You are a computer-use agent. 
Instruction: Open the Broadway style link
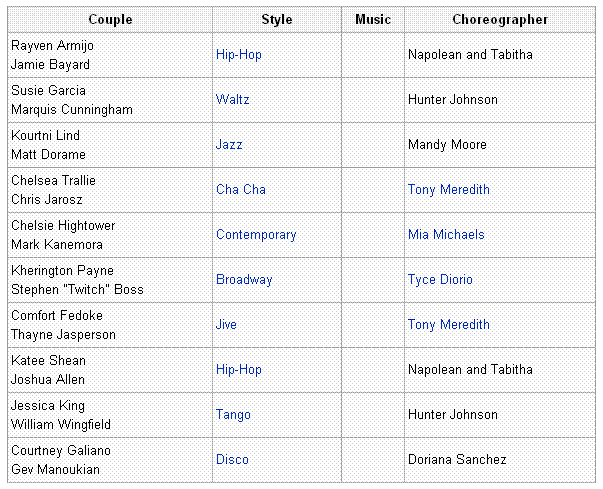click(244, 280)
